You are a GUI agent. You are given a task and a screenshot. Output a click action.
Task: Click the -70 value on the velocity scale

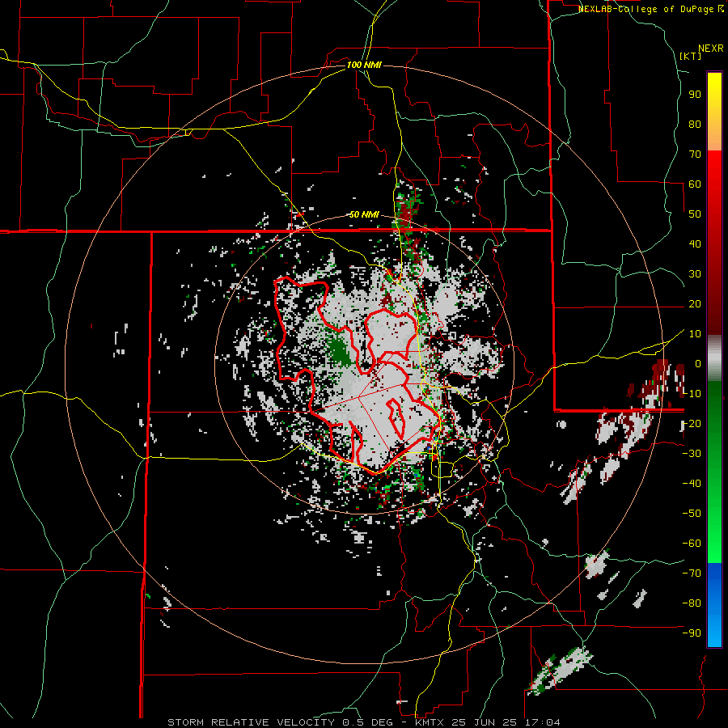[692, 574]
